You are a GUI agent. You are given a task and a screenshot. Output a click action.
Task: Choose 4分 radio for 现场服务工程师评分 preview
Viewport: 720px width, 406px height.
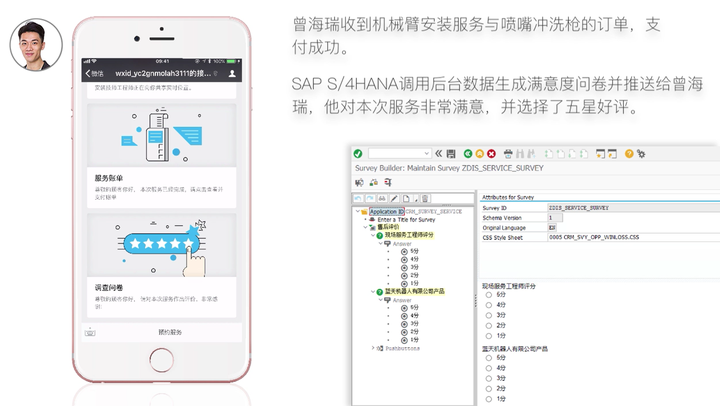489,305
